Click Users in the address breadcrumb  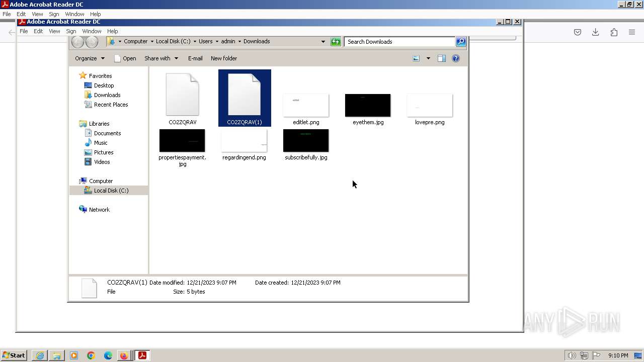click(x=205, y=41)
